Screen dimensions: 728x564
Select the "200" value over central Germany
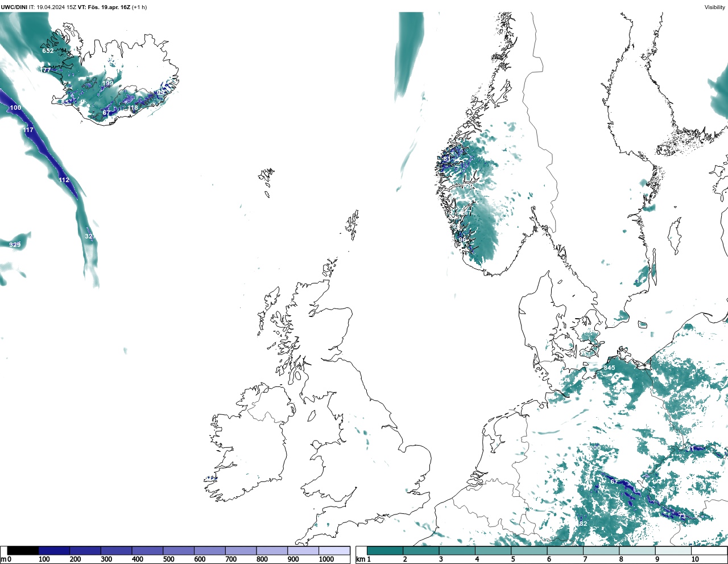pos(595,448)
